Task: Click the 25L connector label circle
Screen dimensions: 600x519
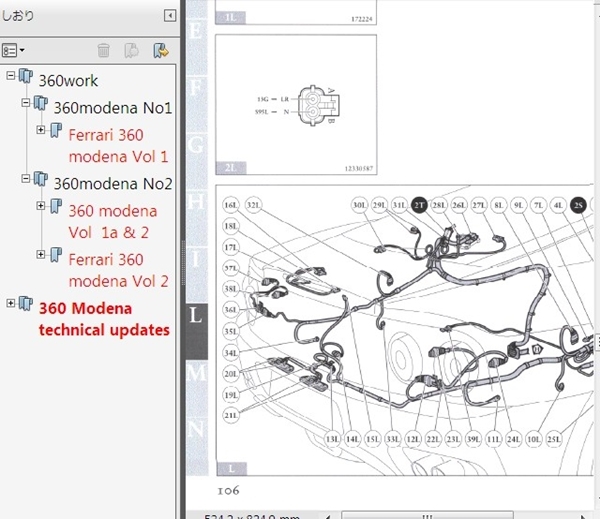Action: pyautogui.click(x=554, y=439)
